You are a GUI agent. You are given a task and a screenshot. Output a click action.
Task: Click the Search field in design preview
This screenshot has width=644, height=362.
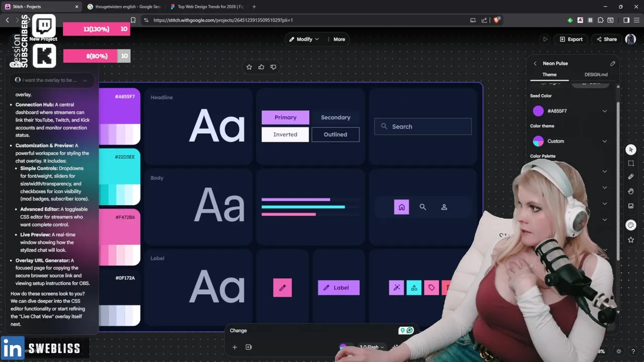(x=423, y=127)
